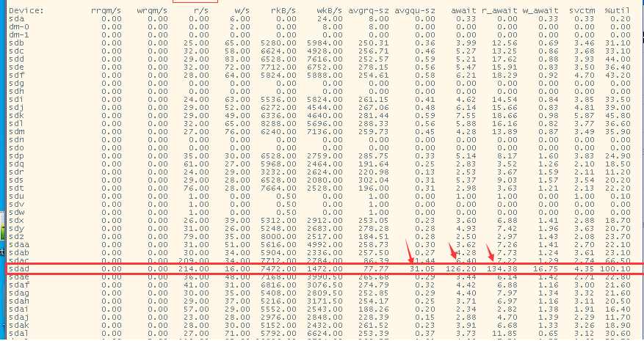Click the dm-0 device name

[18, 26]
